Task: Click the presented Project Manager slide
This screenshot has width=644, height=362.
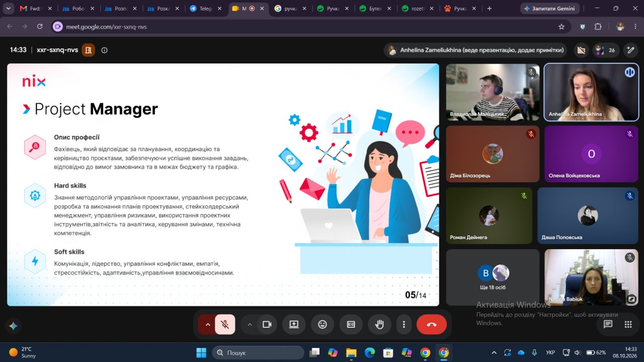Action: pos(223,184)
